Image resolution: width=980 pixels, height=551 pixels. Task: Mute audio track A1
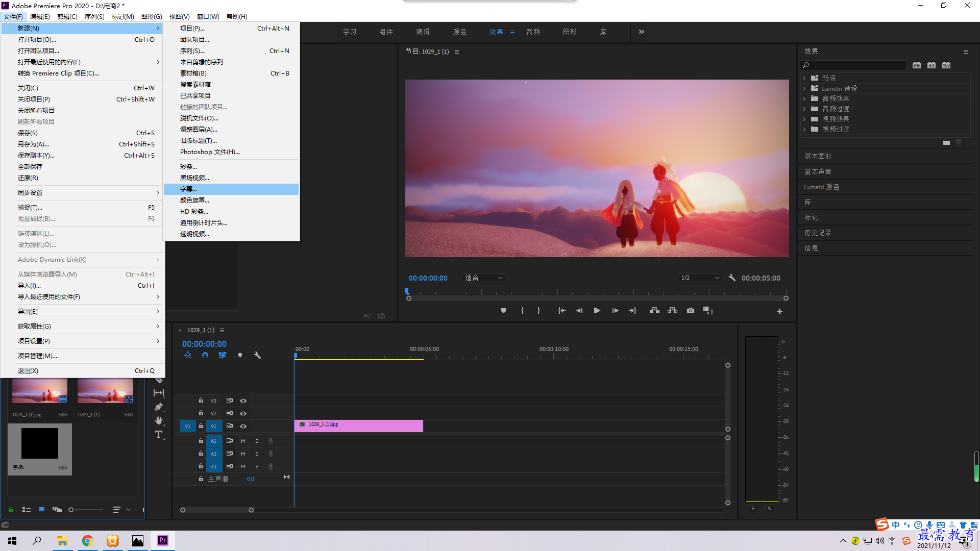pyautogui.click(x=243, y=441)
